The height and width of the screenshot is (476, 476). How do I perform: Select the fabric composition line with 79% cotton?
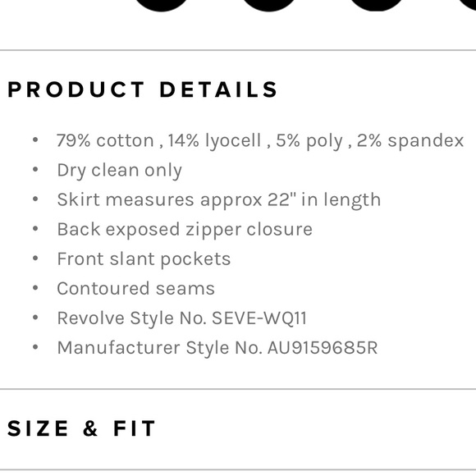coord(260,141)
